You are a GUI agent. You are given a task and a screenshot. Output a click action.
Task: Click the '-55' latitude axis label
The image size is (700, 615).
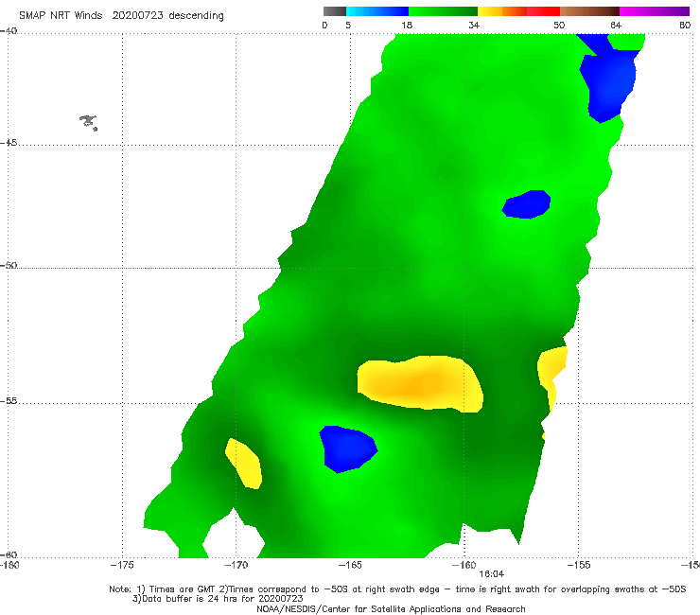pyautogui.click(x=9, y=400)
